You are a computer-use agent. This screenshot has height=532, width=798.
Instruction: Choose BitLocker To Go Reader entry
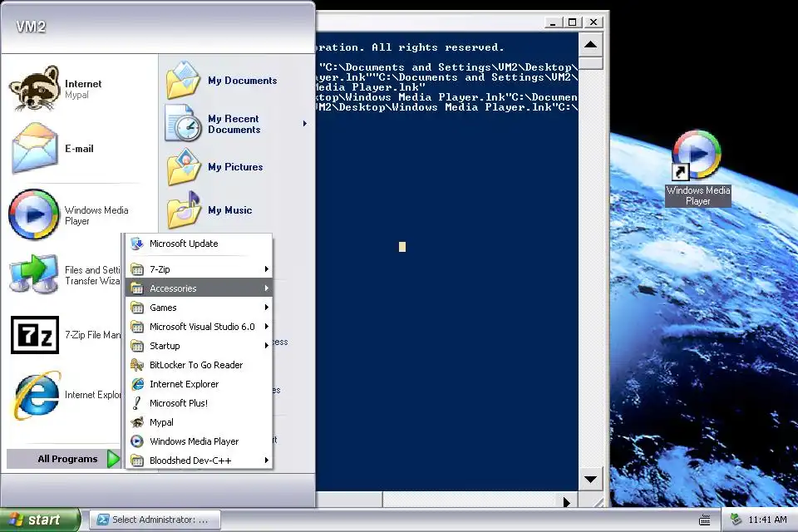[199, 365]
